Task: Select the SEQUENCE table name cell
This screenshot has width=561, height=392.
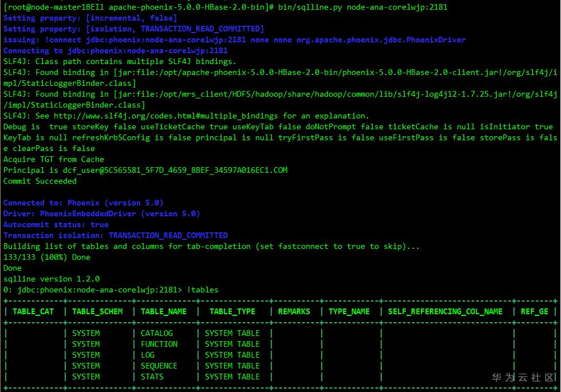Action: coord(159,366)
